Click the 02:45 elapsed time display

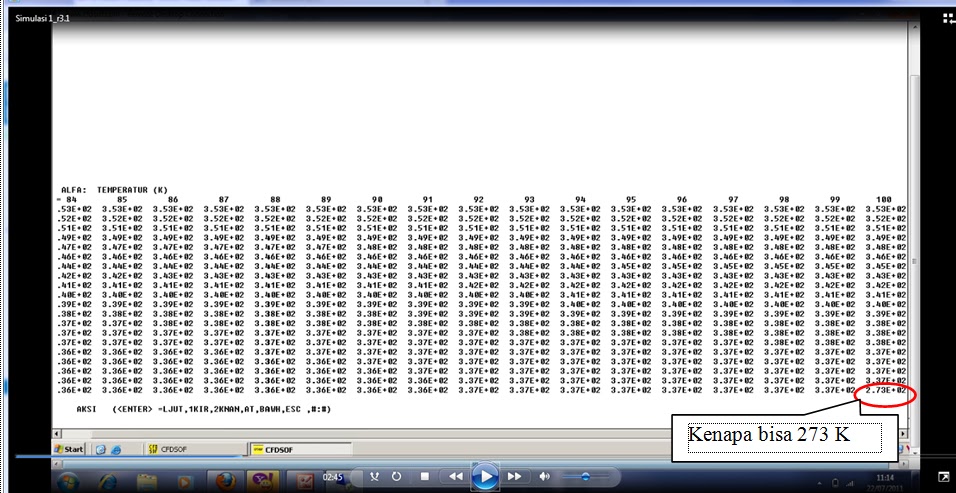[x=332, y=477]
